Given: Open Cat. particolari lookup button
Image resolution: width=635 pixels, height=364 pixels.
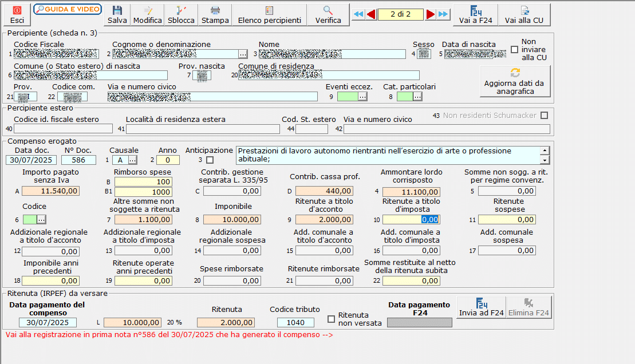Looking at the screenshot, I should tap(417, 97).
